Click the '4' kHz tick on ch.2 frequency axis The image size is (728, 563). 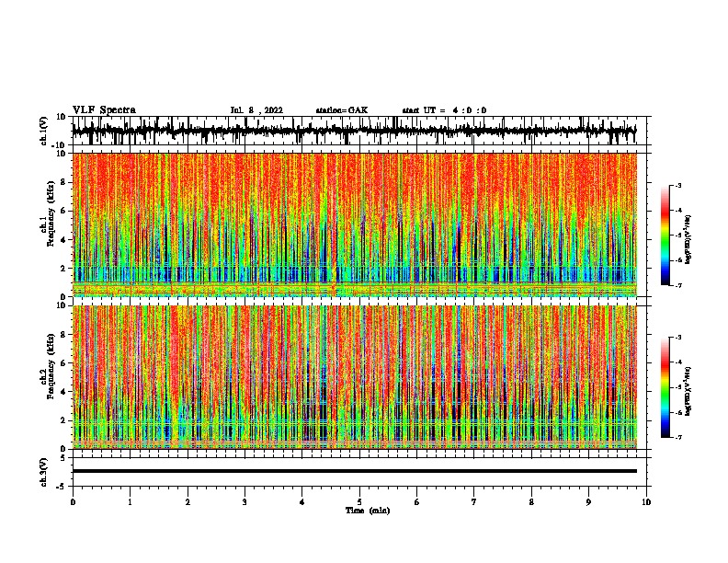(x=64, y=392)
